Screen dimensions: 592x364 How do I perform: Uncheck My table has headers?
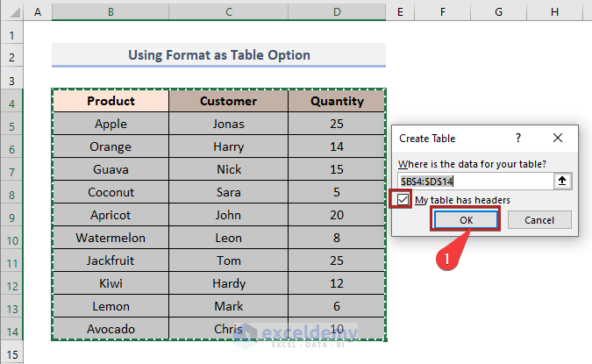pyautogui.click(x=403, y=200)
